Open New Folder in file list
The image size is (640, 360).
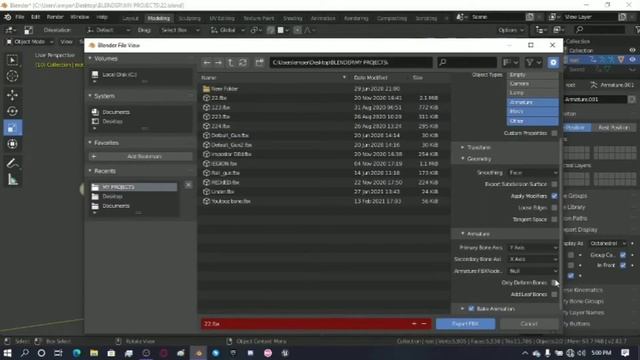point(224,89)
